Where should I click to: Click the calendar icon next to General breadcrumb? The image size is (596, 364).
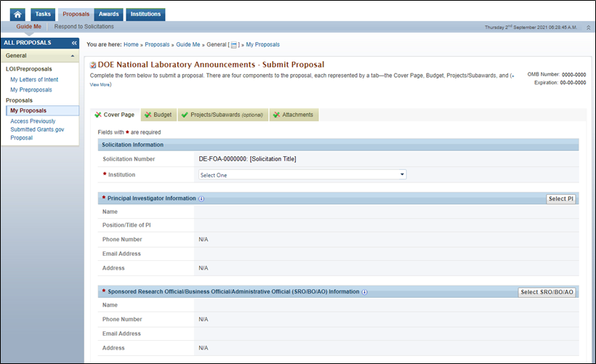(234, 45)
